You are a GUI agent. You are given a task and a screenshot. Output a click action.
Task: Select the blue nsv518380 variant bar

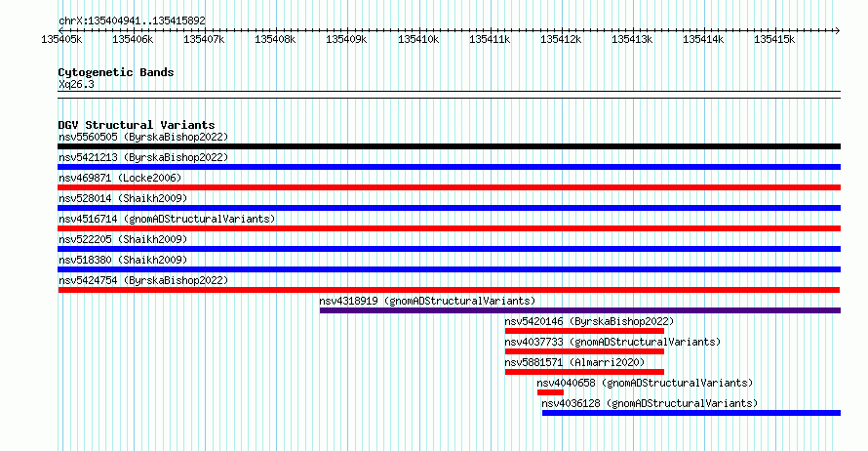pyautogui.click(x=449, y=269)
